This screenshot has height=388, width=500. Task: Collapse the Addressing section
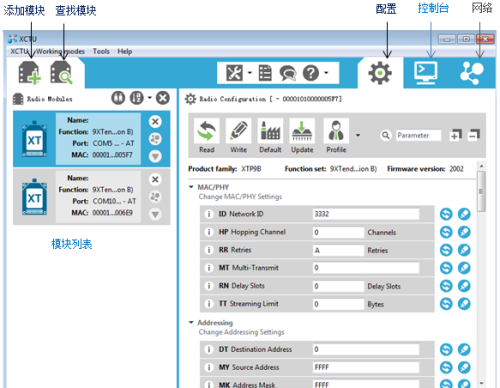[191, 322]
